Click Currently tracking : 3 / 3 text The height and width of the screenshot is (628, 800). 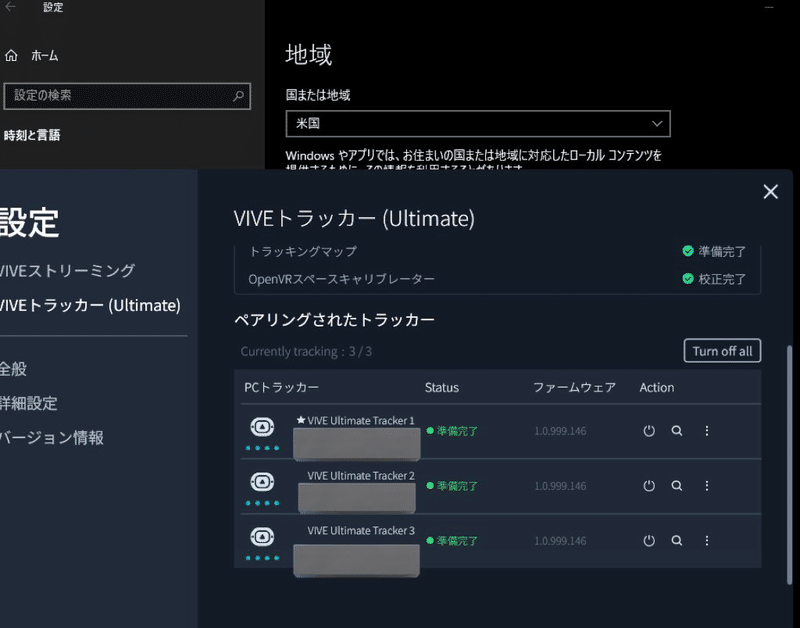coord(306,351)
